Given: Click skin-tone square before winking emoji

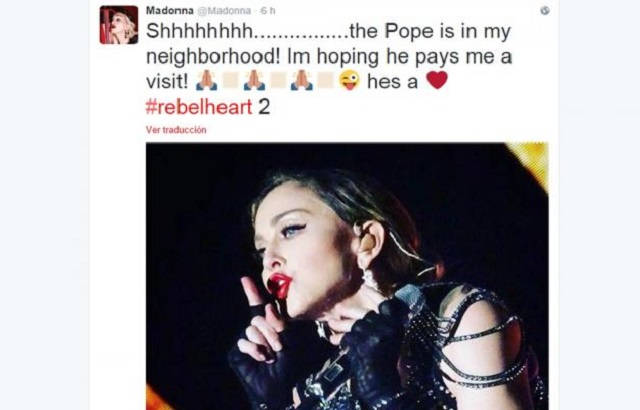Looking at the screenshot, I should point(326,80).
